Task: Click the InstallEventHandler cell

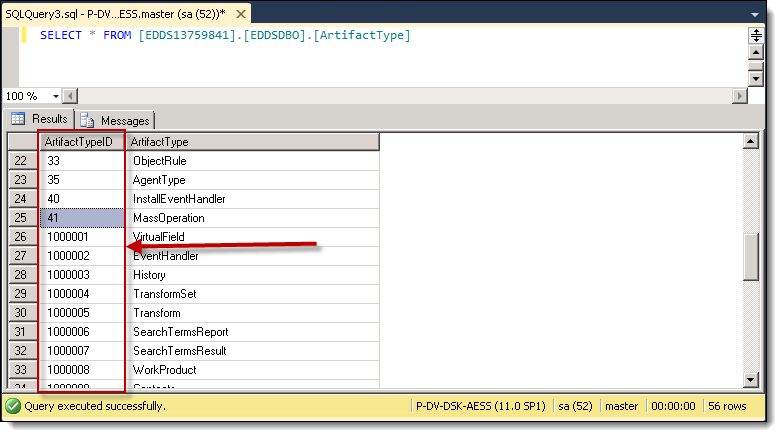Action: [252, 199]
